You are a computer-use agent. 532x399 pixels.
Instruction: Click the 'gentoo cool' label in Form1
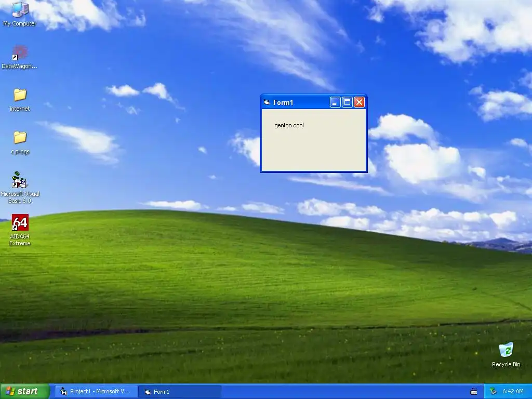[x=289, y=125]
